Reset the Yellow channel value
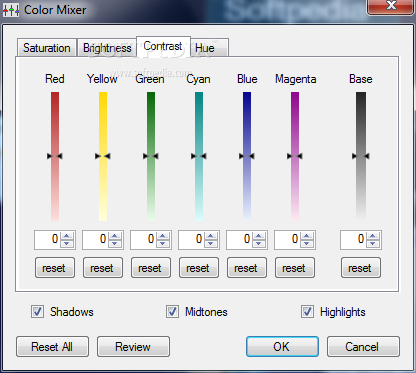This screenshot has height=373, width=416. point(103,268)
